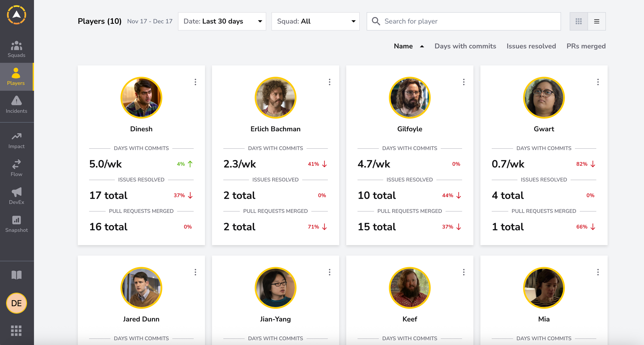Switch to list view layout
The height and width of the screenshot is (345, 644).
click(x=596, y=21)
